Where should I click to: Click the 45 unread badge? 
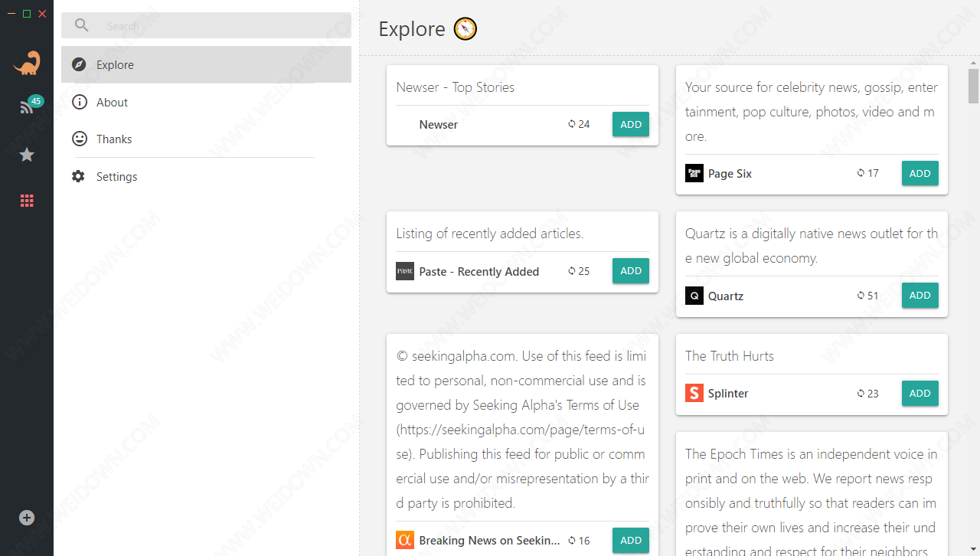[x=36, y=101]
